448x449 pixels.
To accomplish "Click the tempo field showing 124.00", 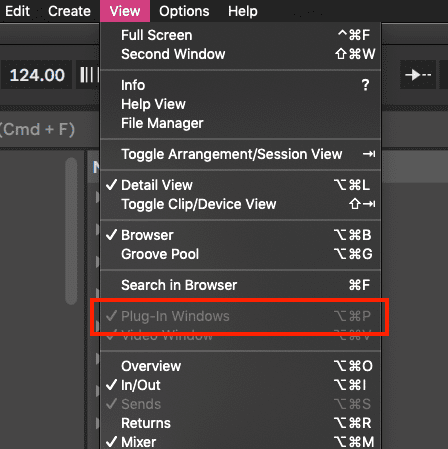I will pyautogui.click(x=37, y=75).
